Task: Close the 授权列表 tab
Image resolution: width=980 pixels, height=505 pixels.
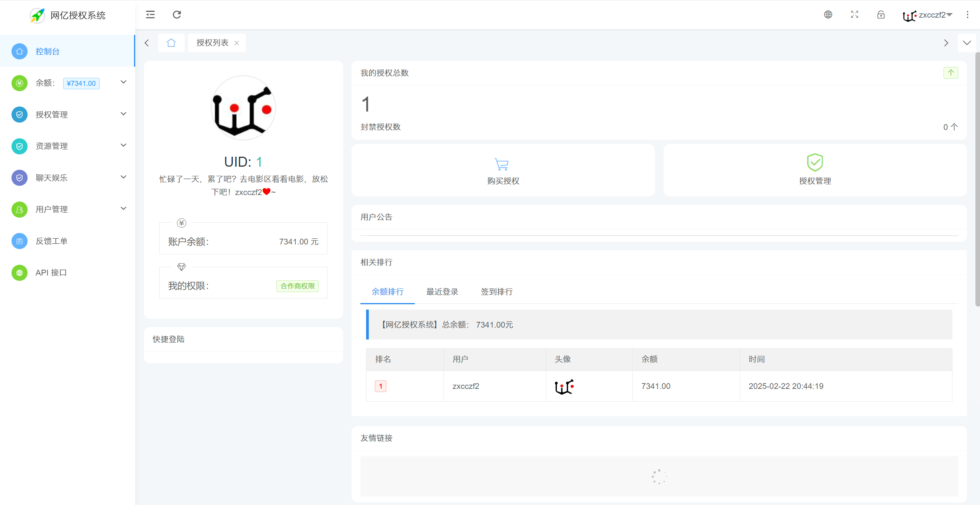Action: (237, 43)
